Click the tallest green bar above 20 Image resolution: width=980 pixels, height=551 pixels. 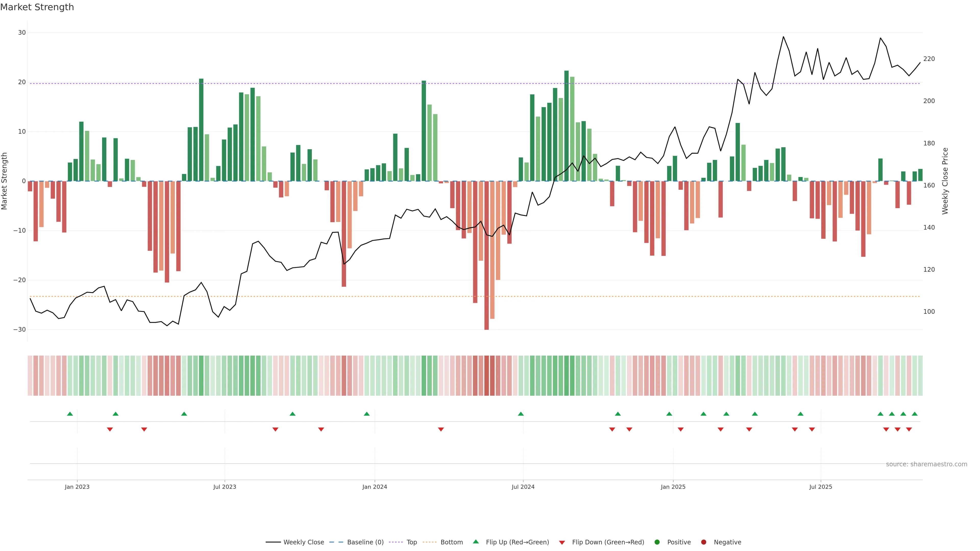click(567, 126)
